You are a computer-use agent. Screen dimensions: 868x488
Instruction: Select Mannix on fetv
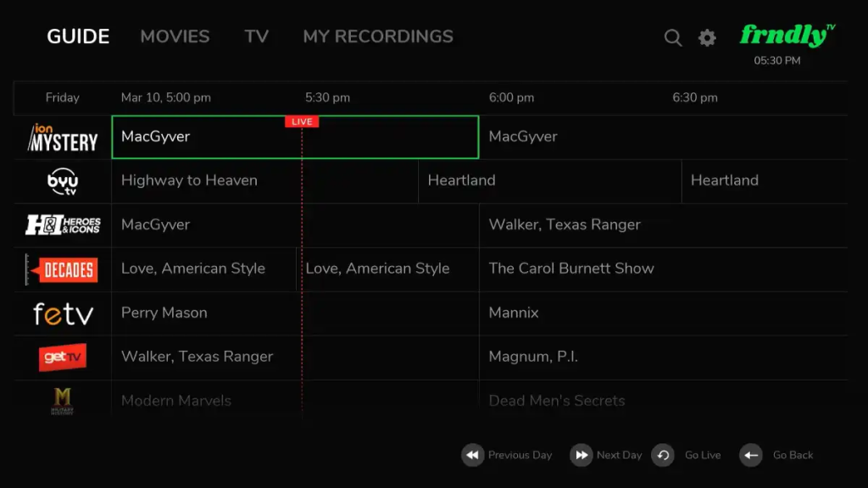(663, 313)
